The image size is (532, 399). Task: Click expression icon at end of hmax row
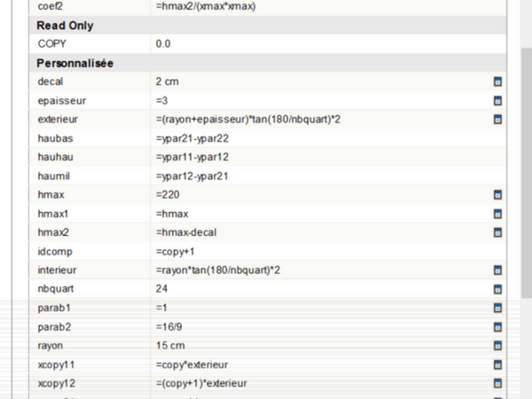[497, 194]
